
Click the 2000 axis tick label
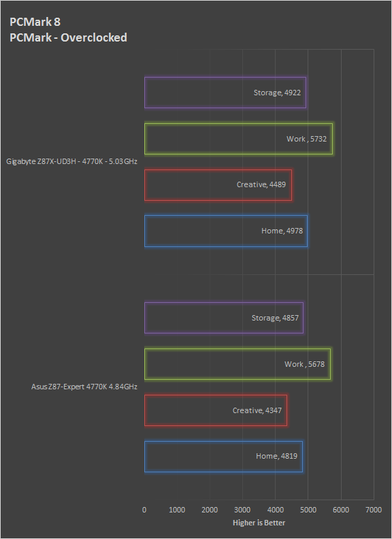coord(210,510)
